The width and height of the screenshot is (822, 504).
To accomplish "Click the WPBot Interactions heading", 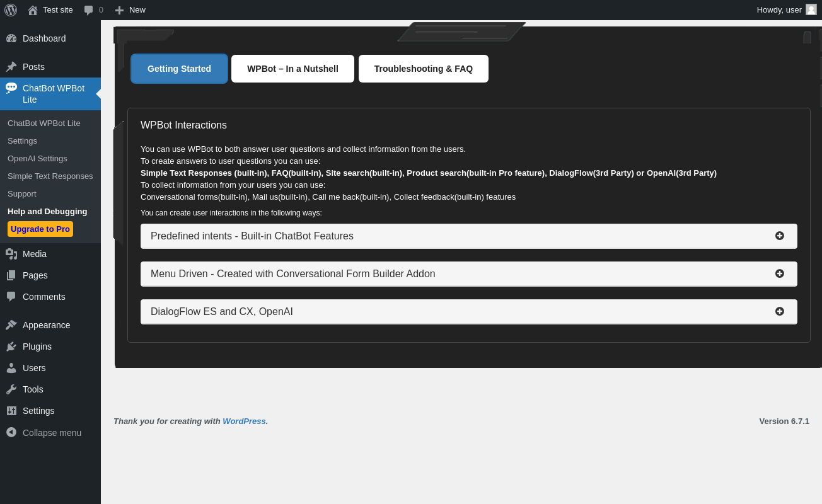I will point(183,125).
